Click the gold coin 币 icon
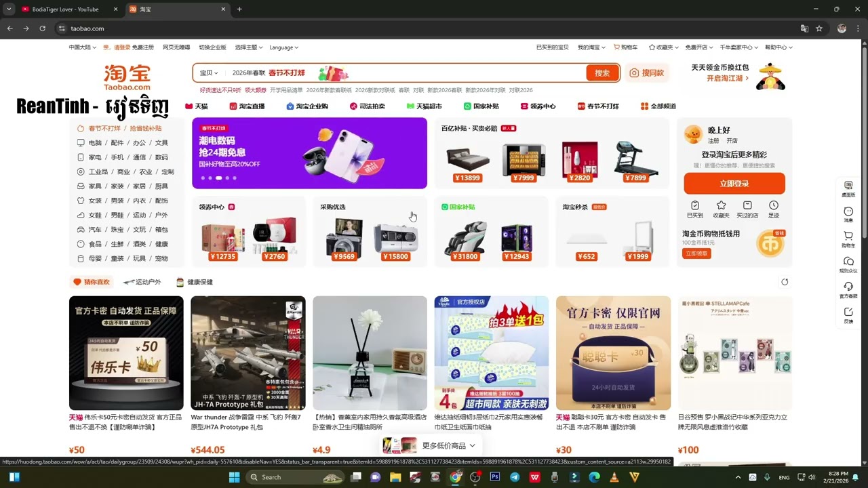The height and width of the screenshot is (488, 868). coord(770,243)
